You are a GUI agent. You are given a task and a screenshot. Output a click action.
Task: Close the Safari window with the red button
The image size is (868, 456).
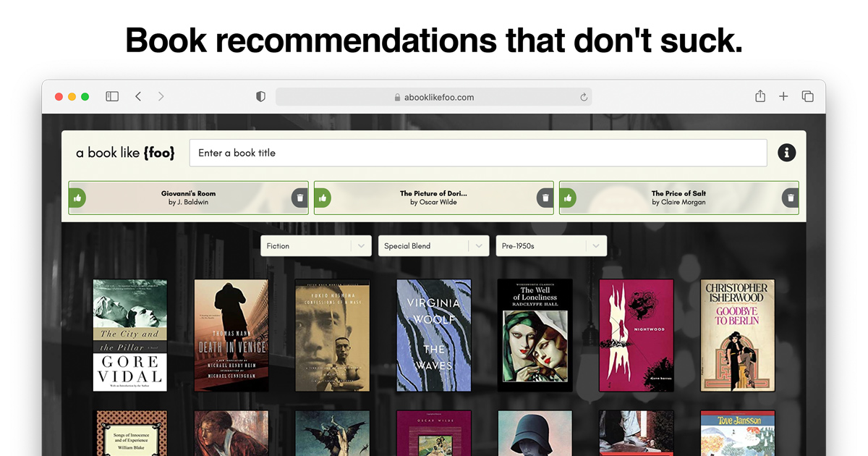point(59,96)
